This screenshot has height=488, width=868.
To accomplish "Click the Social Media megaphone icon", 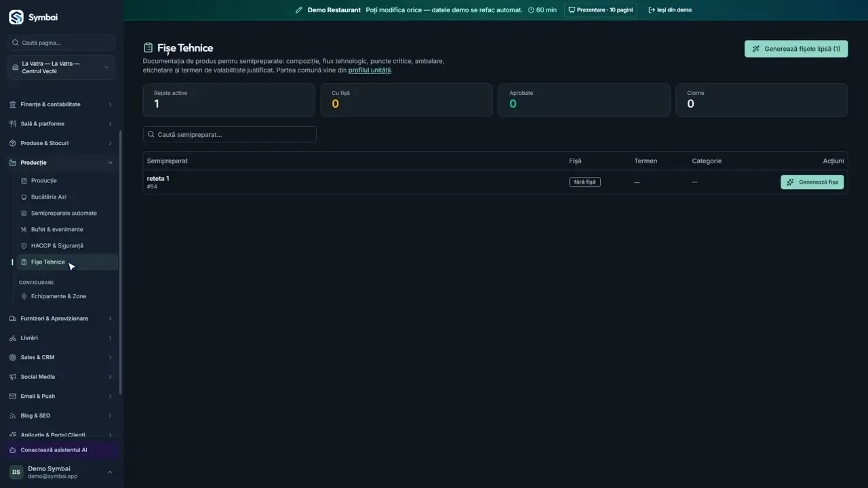I will (13, 377).
